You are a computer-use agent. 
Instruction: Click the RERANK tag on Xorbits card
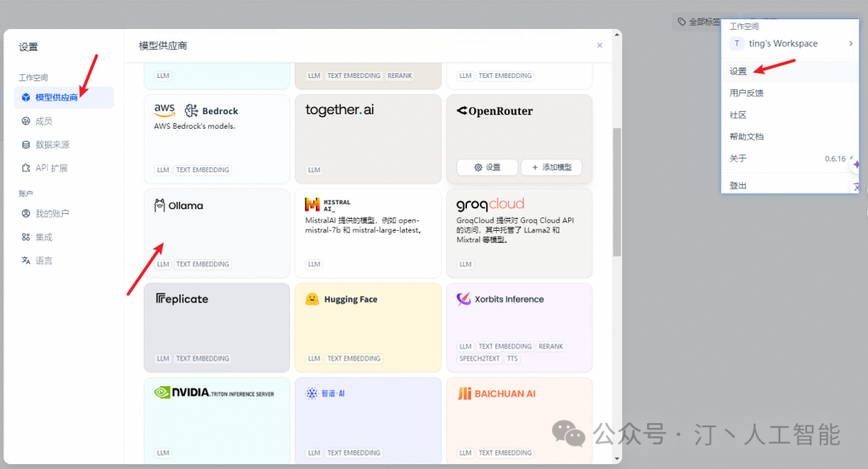coord(551,347)
